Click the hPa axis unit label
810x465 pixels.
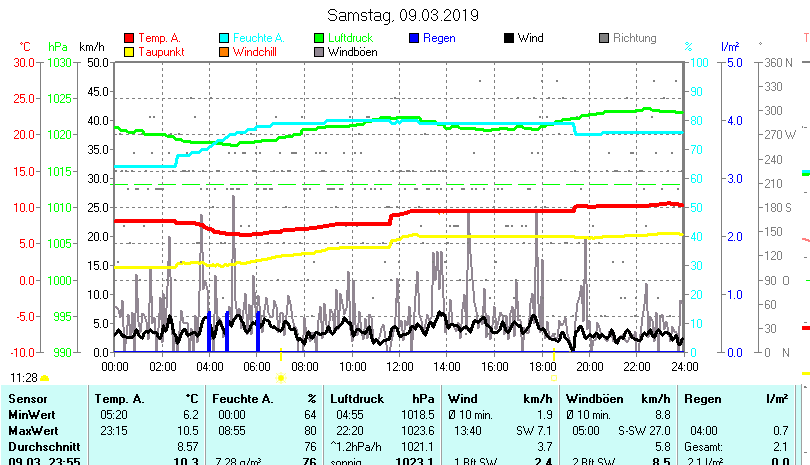coord(58,47)
